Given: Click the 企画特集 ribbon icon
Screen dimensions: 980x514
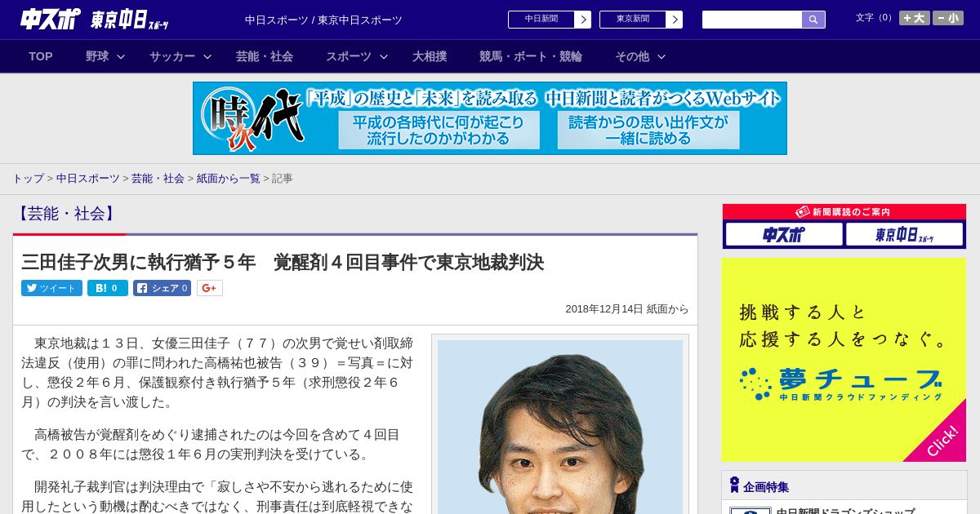Looking at the screenshot, I should (734, 485).
